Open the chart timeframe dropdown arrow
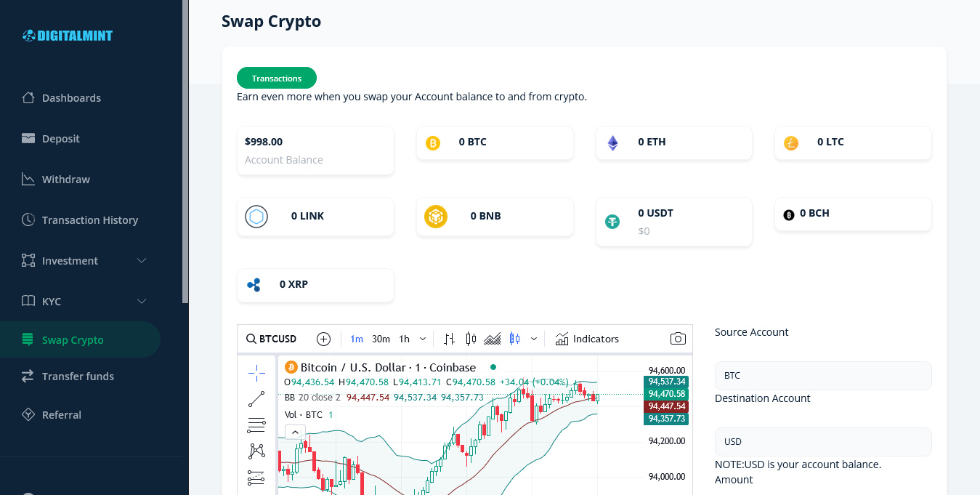The width and height of the screenshot is (980, 495). (423, 339)
